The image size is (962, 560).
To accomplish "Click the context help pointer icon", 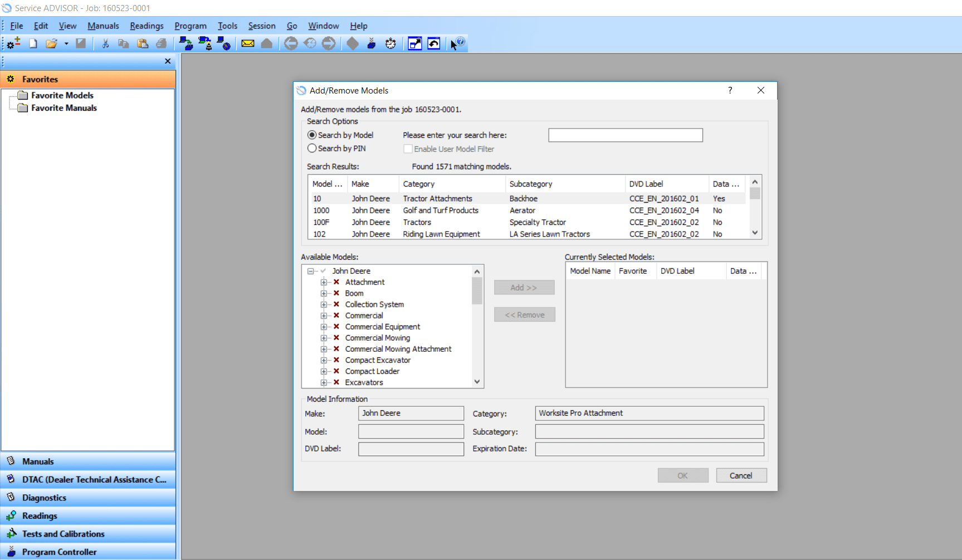I will pos(457,43).
